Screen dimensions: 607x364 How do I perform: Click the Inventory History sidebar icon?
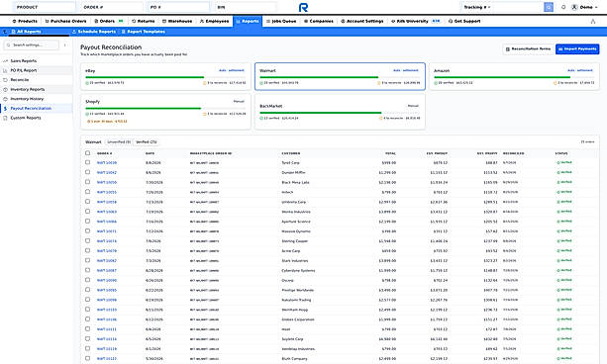pos(5,99)
